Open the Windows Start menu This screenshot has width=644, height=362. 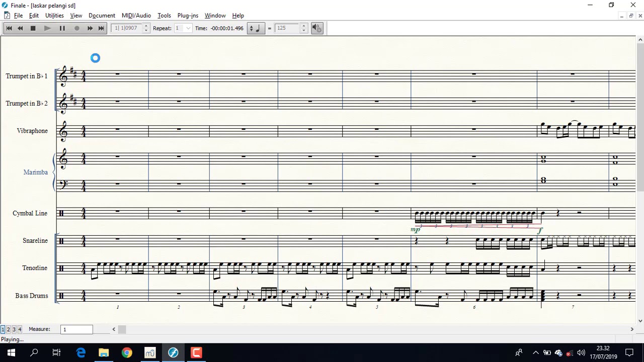11,353
